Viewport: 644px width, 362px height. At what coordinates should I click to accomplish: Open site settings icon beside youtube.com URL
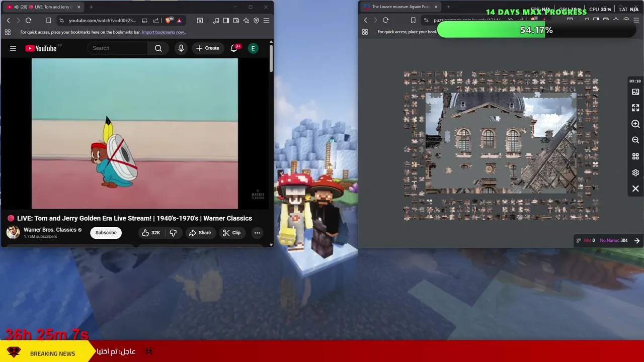pos(61,21)
